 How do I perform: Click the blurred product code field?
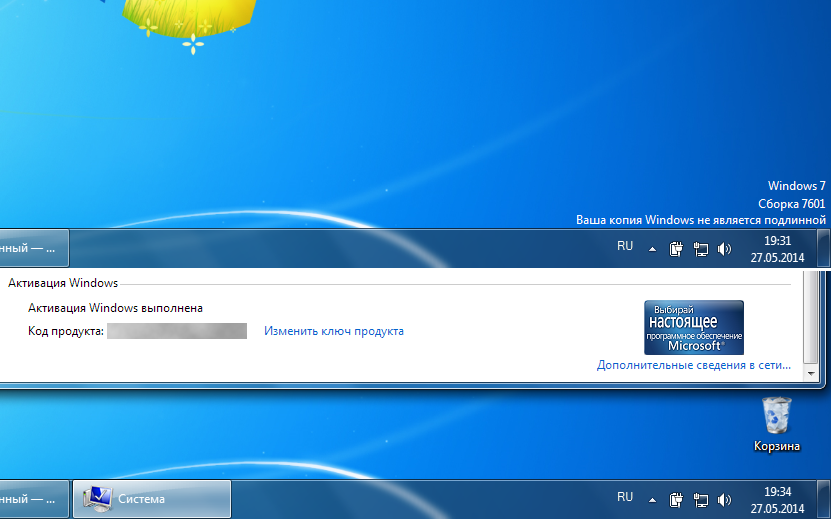[x=177, y=331]
